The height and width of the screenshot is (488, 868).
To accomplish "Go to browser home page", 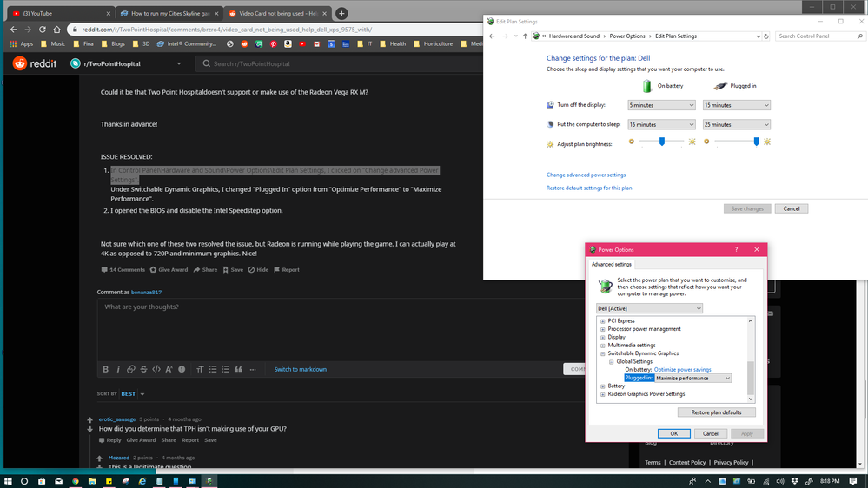I will point(56,30).
